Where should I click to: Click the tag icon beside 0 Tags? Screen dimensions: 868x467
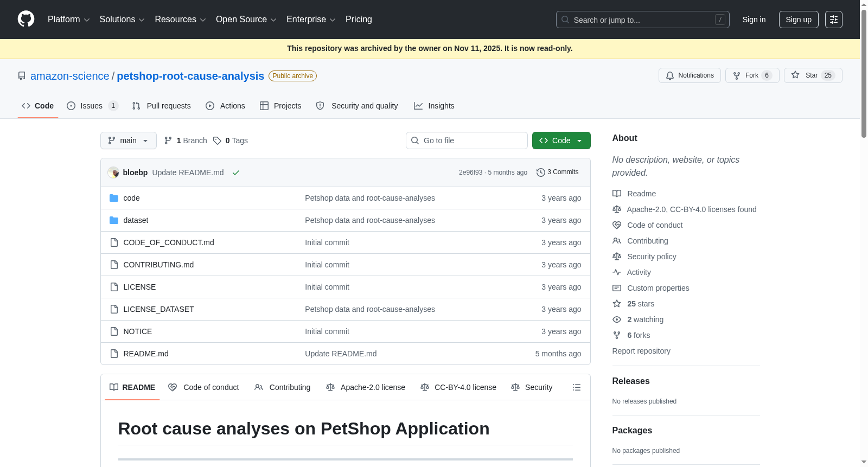[x=218, y=140]
